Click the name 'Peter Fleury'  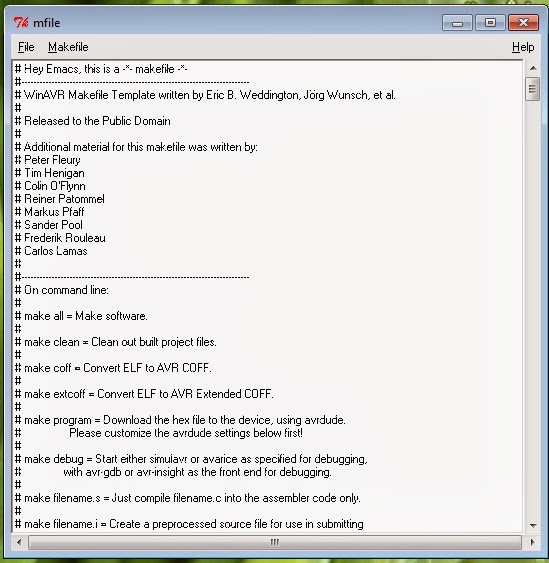(x=52, y=160)
